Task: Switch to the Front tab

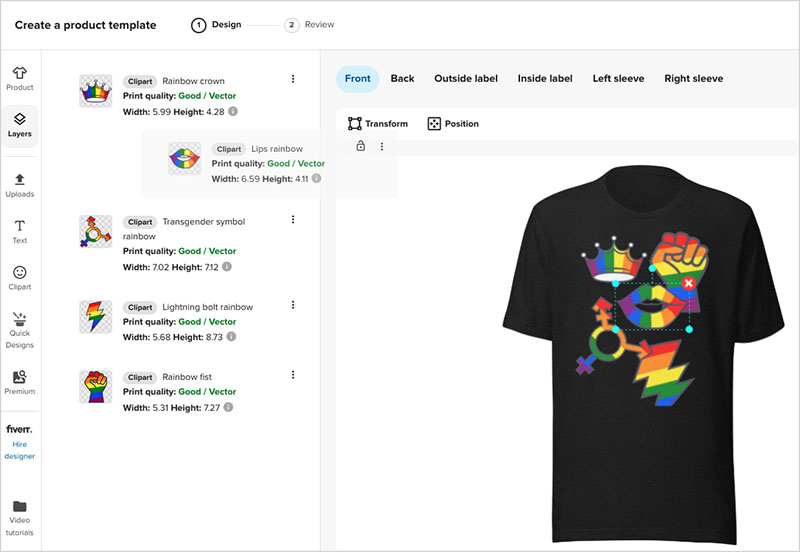Action: coord(358,79)
